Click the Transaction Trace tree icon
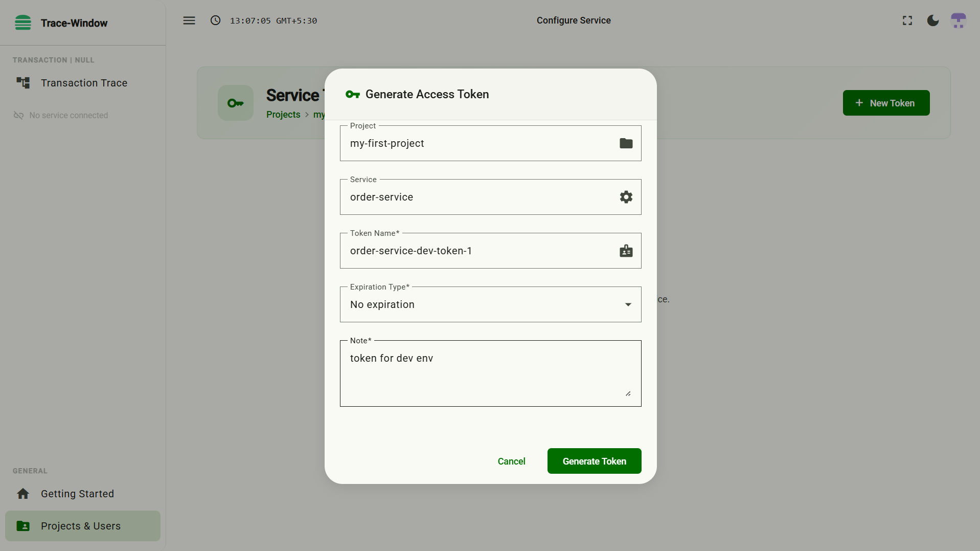 (23, 83)
